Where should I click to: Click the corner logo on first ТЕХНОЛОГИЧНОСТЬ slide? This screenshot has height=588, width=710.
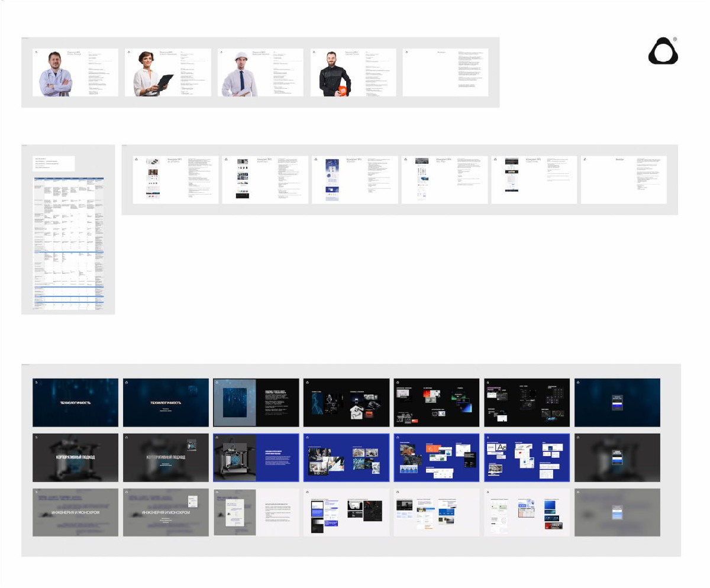tap(36, 382)
